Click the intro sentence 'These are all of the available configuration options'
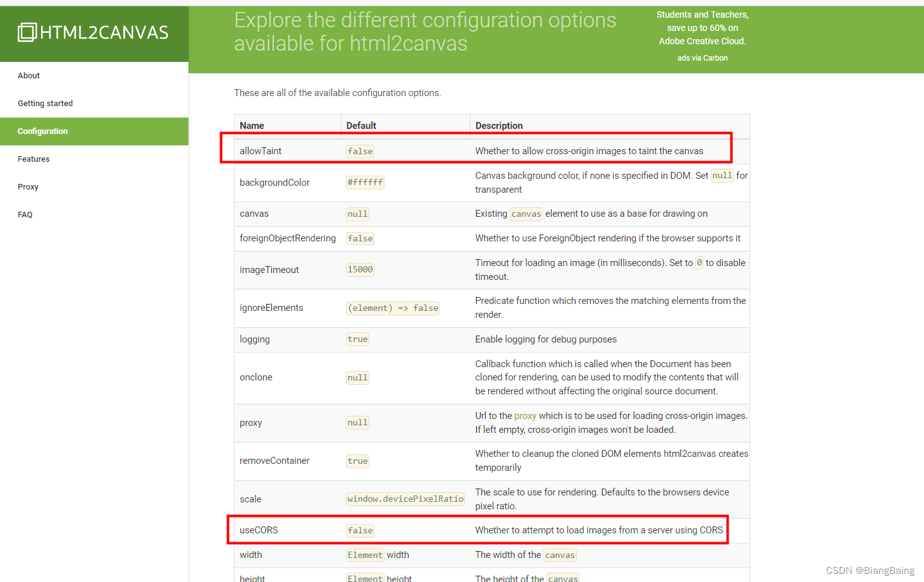Viewport: 924px width, 582px height. pos(337,93)
